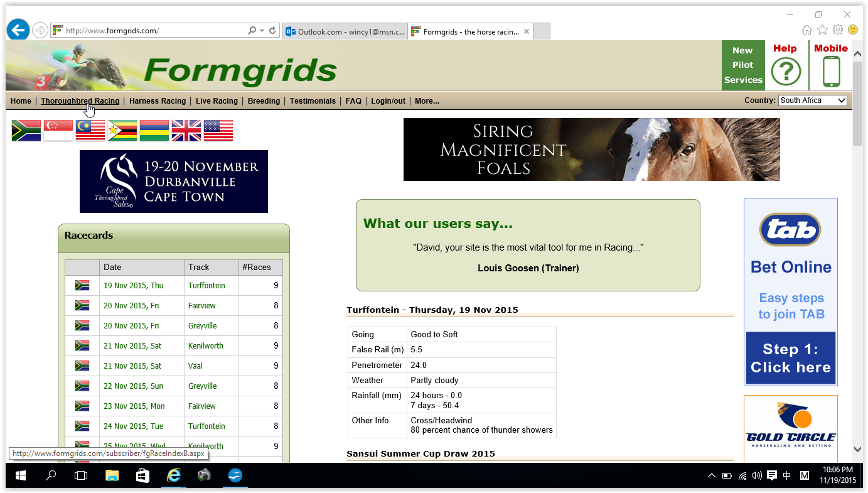Open the 23 Nov 2015, Mon date link
Screen dimensions: 868x493
134,406
